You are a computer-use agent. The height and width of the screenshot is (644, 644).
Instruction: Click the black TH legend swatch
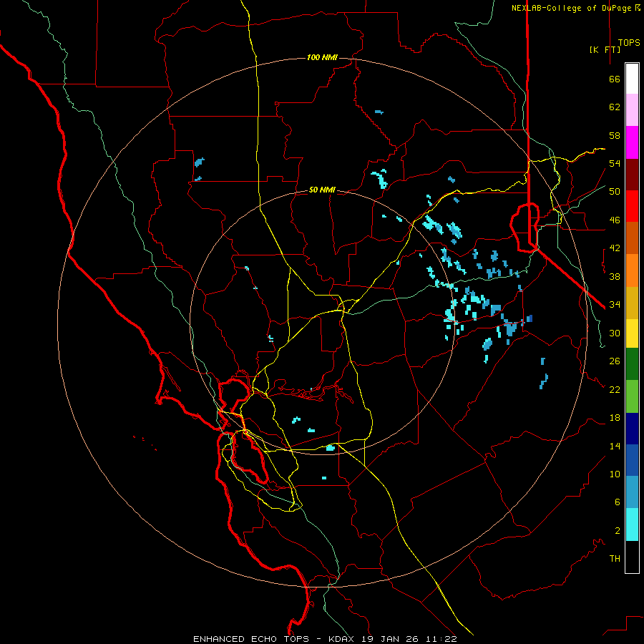[x=632, y=557]
